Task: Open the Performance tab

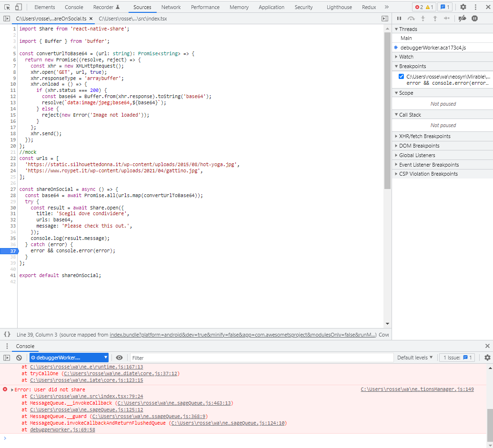Action: pyautogui.click(x=205, y=7)
